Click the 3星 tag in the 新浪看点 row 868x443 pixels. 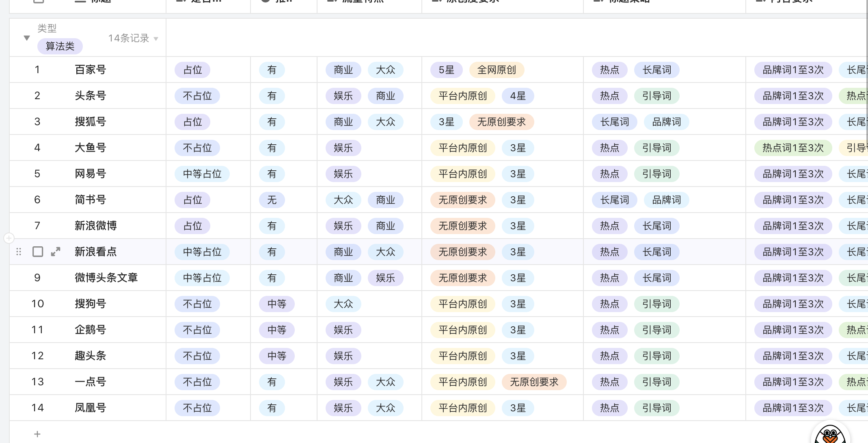(x=518, y=252)
